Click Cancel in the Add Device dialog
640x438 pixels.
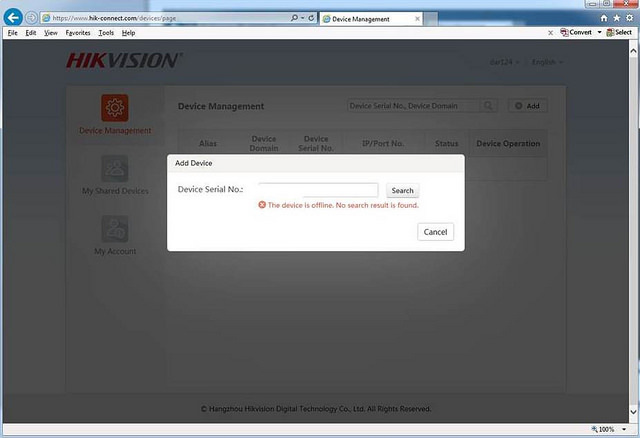[436, 232]
